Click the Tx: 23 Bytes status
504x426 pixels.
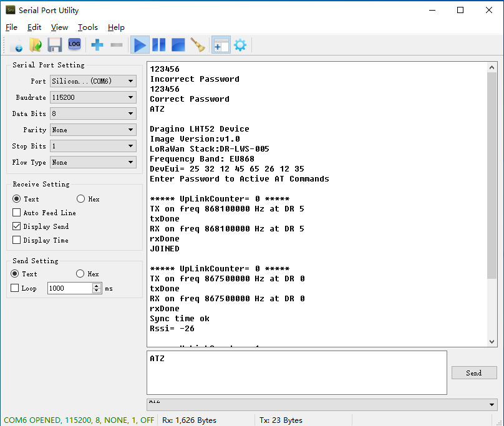(281, 420)
